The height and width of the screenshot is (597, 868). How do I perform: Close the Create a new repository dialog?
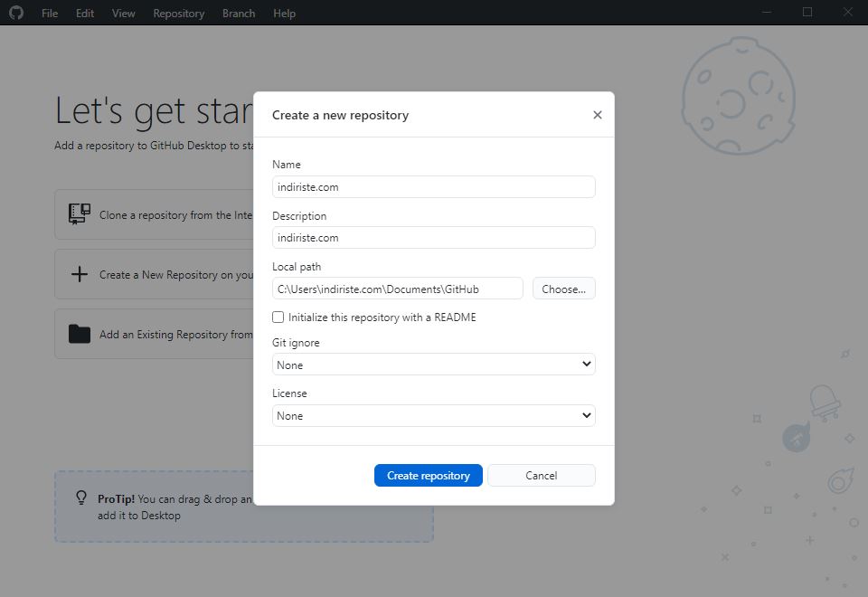coord(598,115)
